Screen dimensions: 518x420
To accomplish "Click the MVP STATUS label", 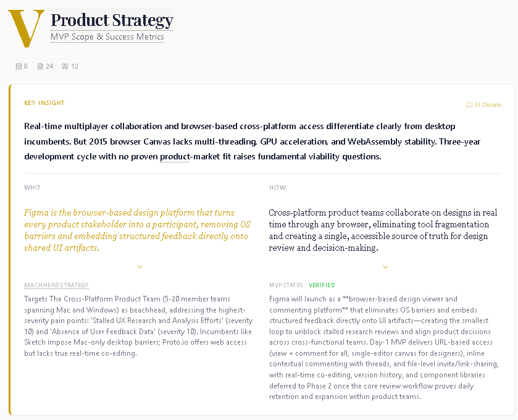I will tap(286, 285).
